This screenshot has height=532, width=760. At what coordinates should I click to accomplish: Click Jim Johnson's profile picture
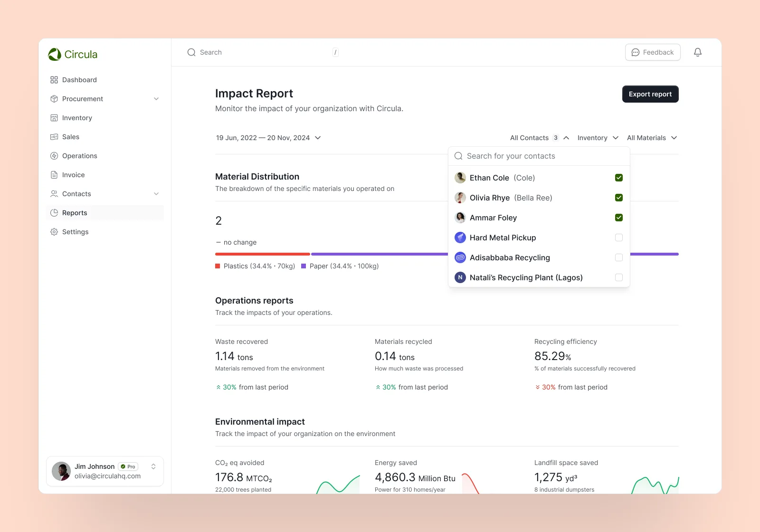coord(61,471)
